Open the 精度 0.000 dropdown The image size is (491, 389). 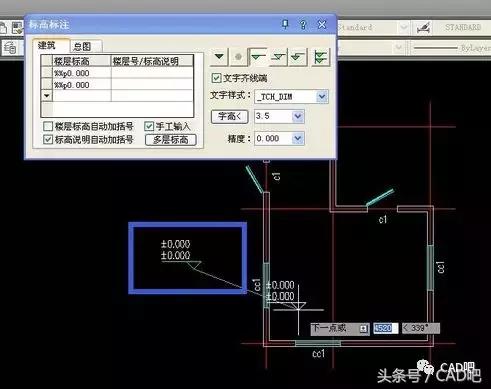click(x=298, y=138)
